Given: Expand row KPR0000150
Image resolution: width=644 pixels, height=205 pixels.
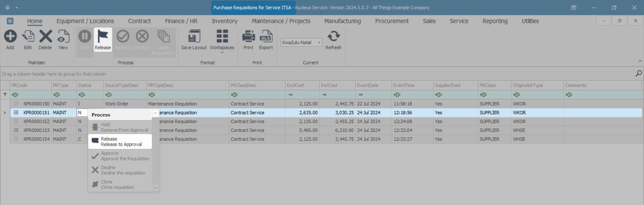Looking at the screenshot, I should (16, 104).
